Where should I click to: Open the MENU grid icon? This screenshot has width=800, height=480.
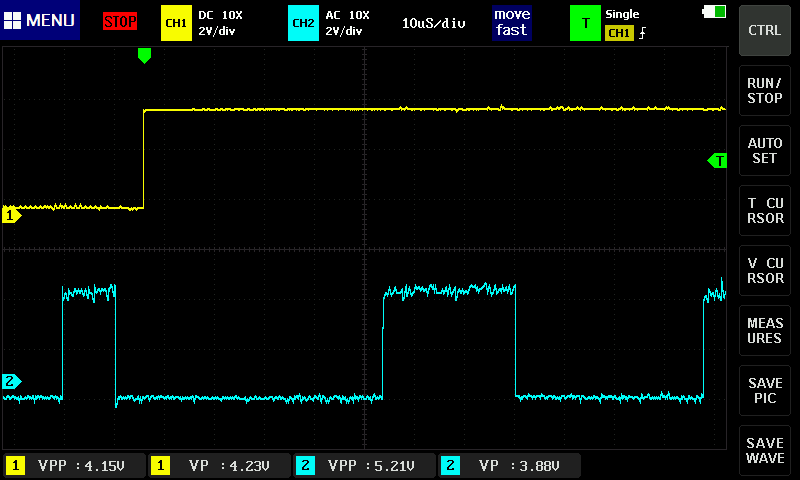[14, 21]
